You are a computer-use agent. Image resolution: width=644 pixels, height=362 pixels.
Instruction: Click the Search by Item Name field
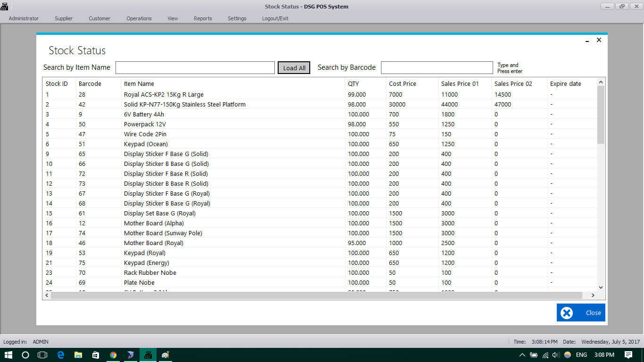click(195, 67)
